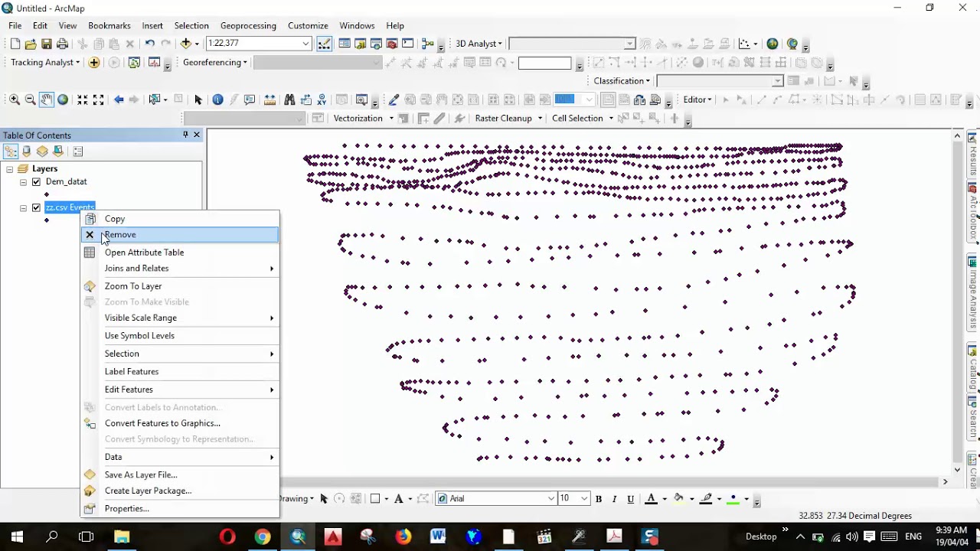980x551 pixels.
Task: Click Copy in the layer context menu
Action: click(x=180, y=219)
